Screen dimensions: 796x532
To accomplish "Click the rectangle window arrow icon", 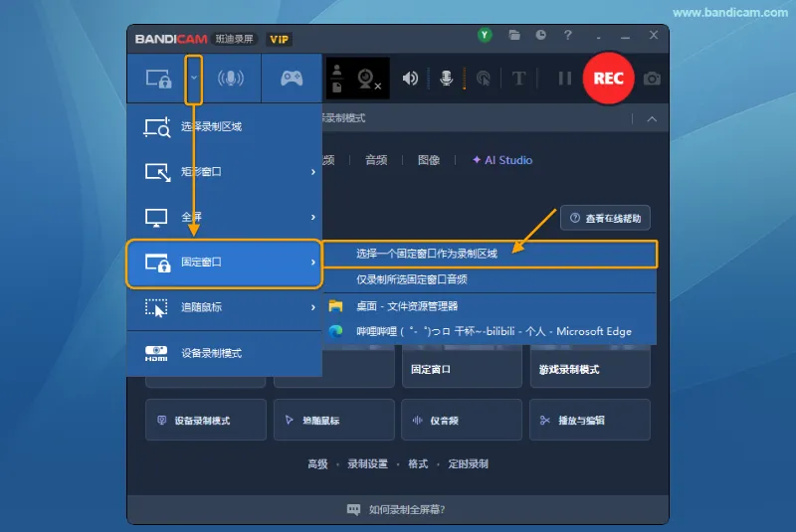I will (158, 172).
